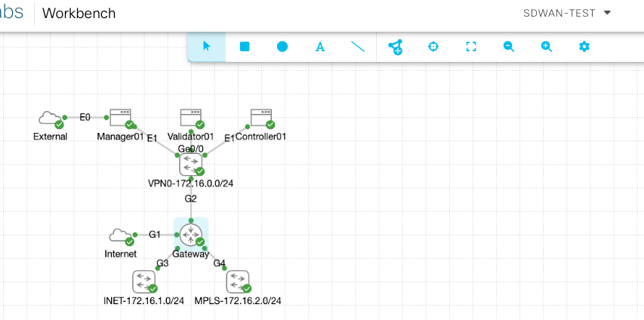Select the pointer selection tool
The image size is (644, 320).
[207, 47]
